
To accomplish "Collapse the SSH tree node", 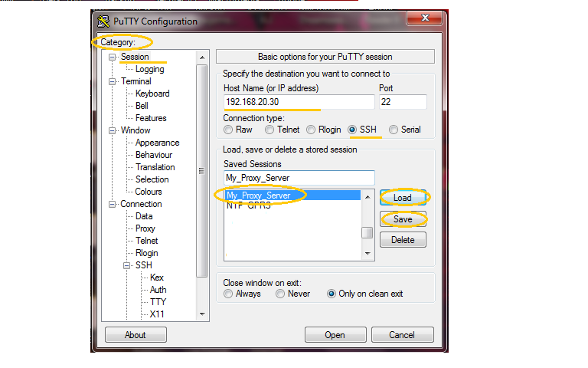I will point(127,265).
